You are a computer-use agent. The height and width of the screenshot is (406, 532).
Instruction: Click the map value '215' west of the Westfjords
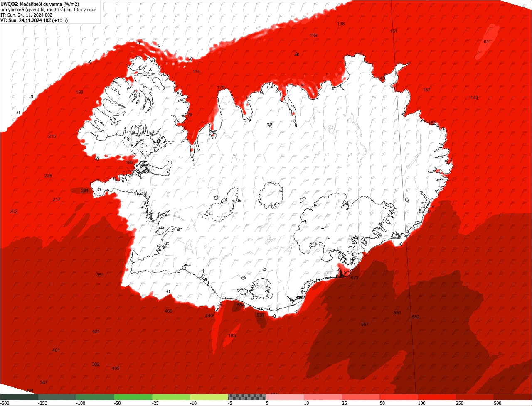pos(52,136)
